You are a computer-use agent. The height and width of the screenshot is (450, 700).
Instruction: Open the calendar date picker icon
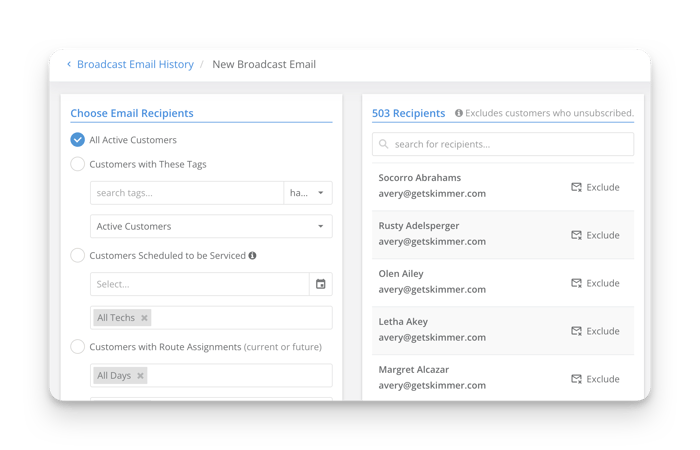click(321, 284)
